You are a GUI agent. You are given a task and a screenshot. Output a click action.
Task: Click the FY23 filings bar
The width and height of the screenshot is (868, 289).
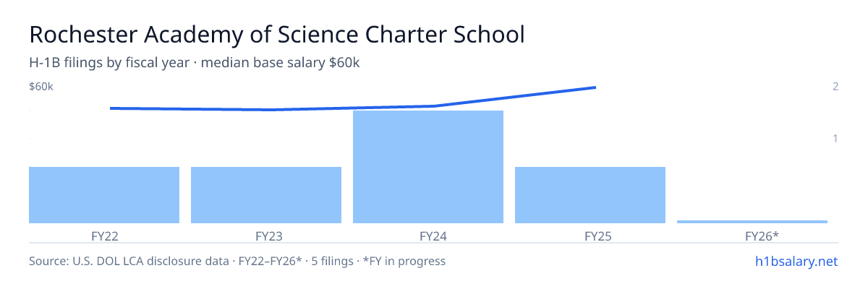[x=266, y=195]
